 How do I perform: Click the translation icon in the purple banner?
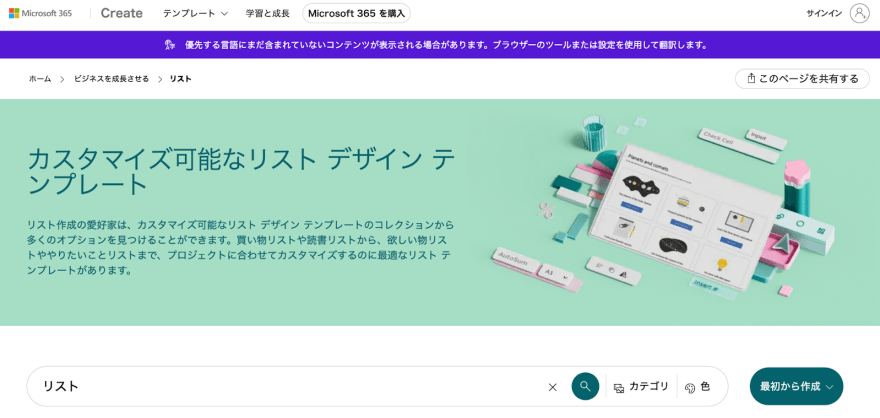pos(169,45)
